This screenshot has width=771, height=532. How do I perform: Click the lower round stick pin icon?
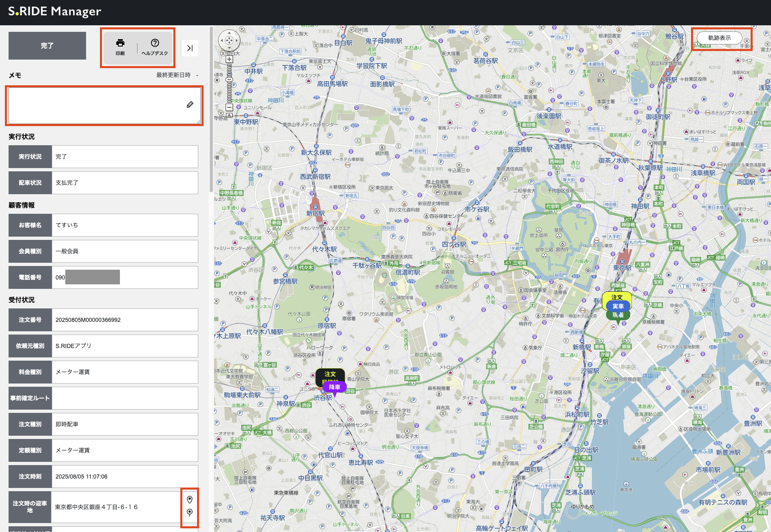coord(190,512)
